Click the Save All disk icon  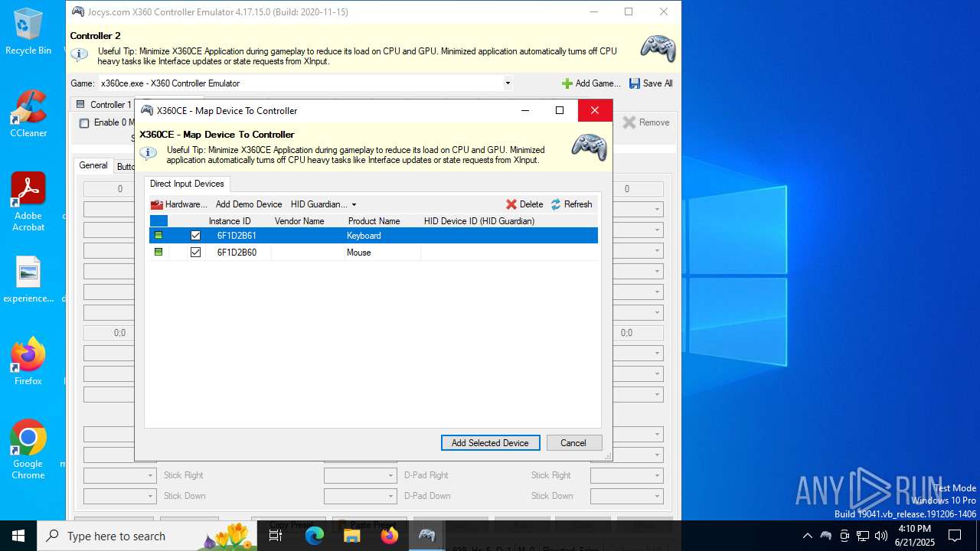point(635,83)
